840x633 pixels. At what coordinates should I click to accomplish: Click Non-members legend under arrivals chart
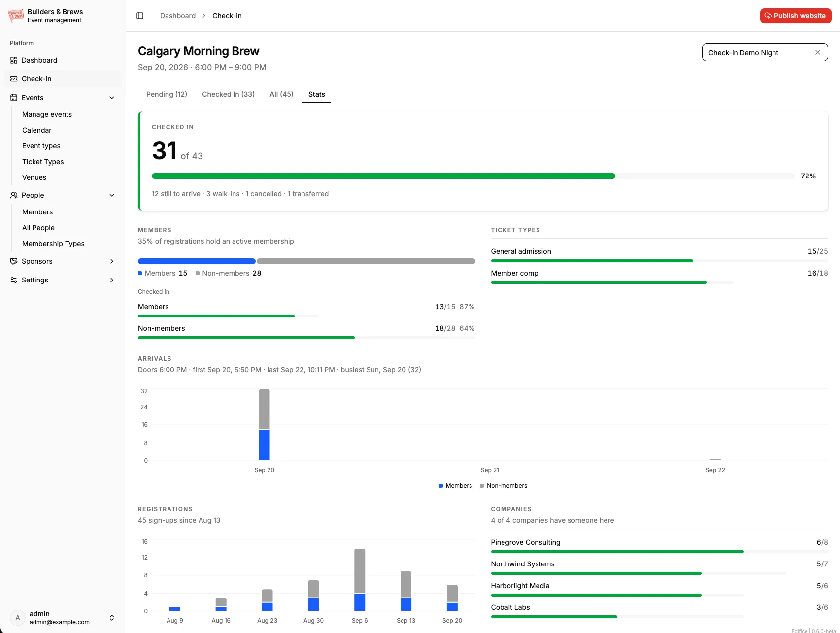[x=504, y=486]
